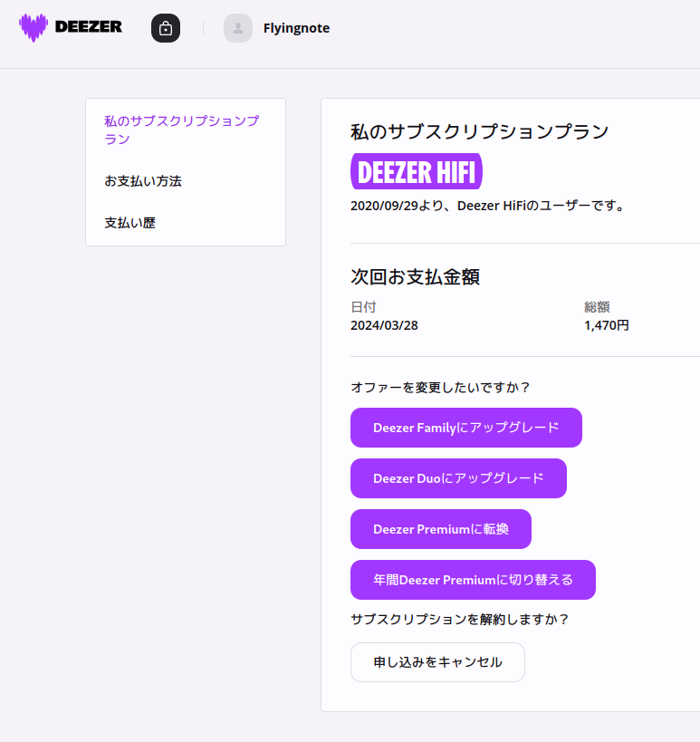The height and width of the screenshot is (742, 700).
Task: Open お支払い方法 menu item
Action: pos(143,181)
